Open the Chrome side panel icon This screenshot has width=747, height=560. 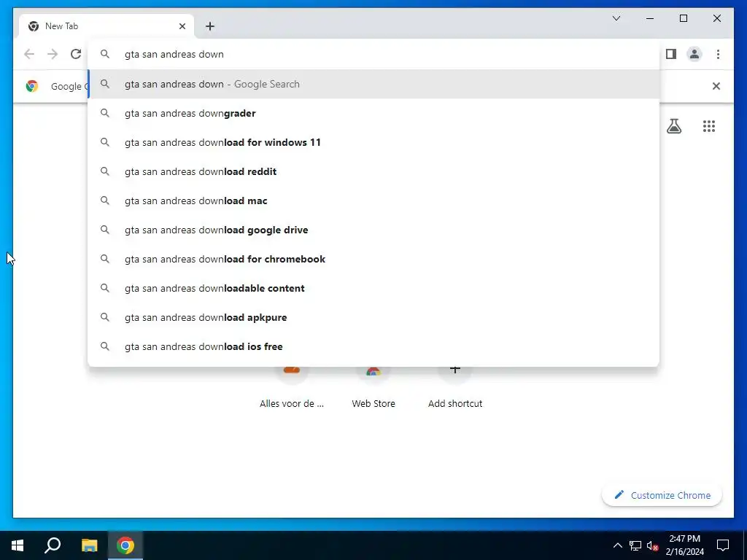671,54
